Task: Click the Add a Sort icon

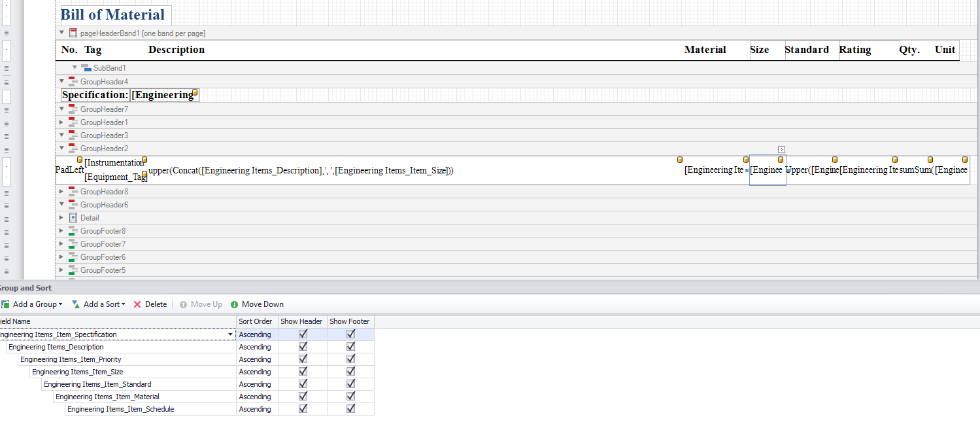Action: tap(77, 304)
